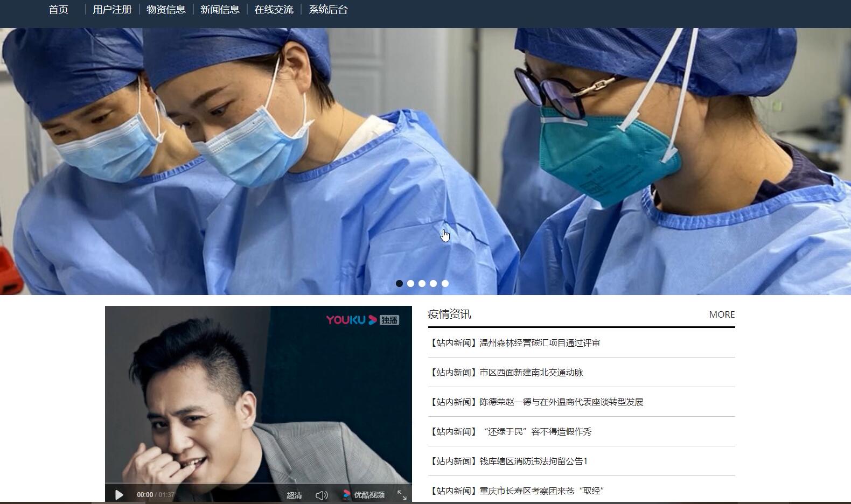Image resolution: width=851 pixels, height=504 pixels.
Task: Click the 优酷视频 logo in player
Action: point(364,494)
